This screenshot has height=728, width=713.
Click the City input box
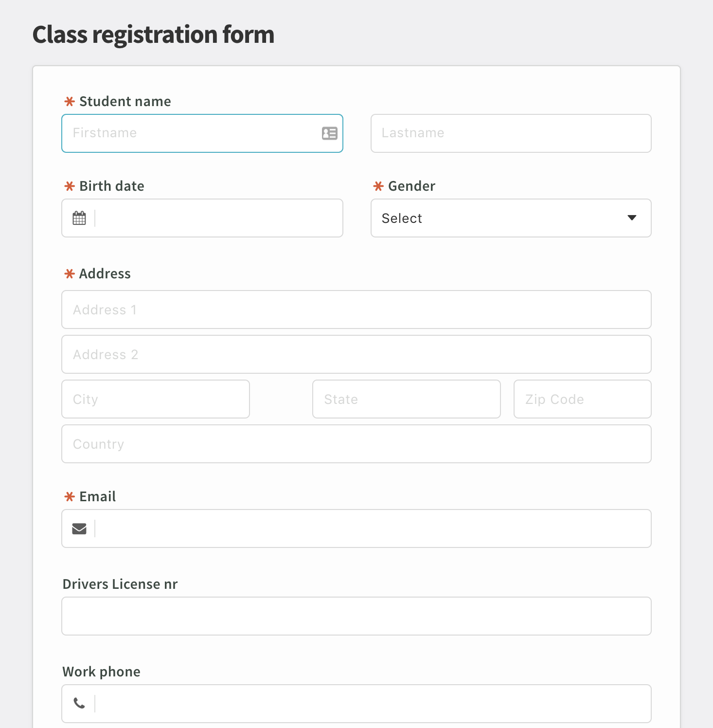tap(156, 399)
